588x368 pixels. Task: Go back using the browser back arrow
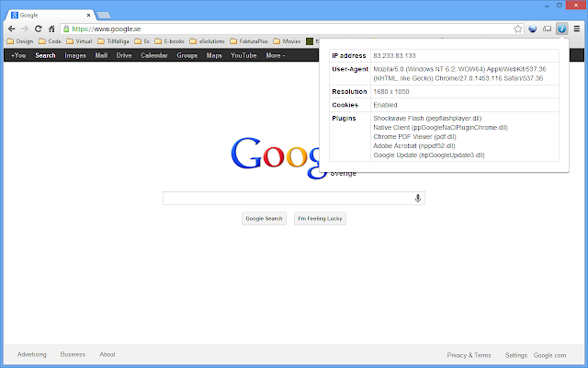coord(12,29)
